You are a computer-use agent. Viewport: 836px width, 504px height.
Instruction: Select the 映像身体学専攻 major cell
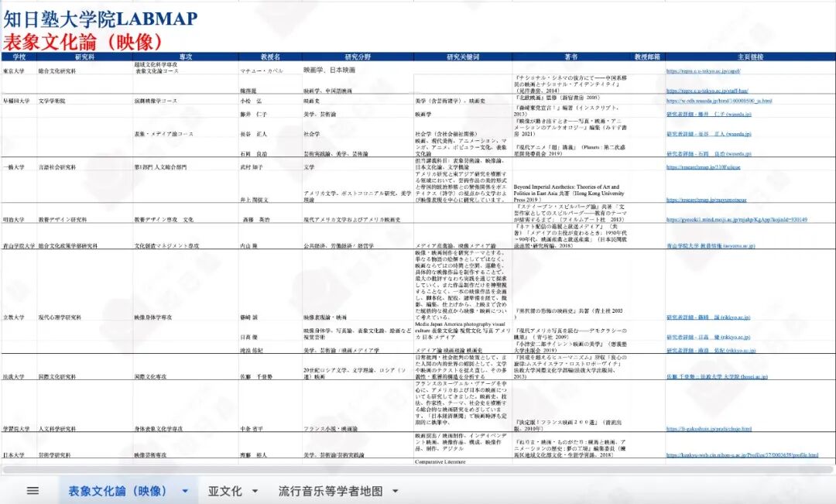coord(153,317)
